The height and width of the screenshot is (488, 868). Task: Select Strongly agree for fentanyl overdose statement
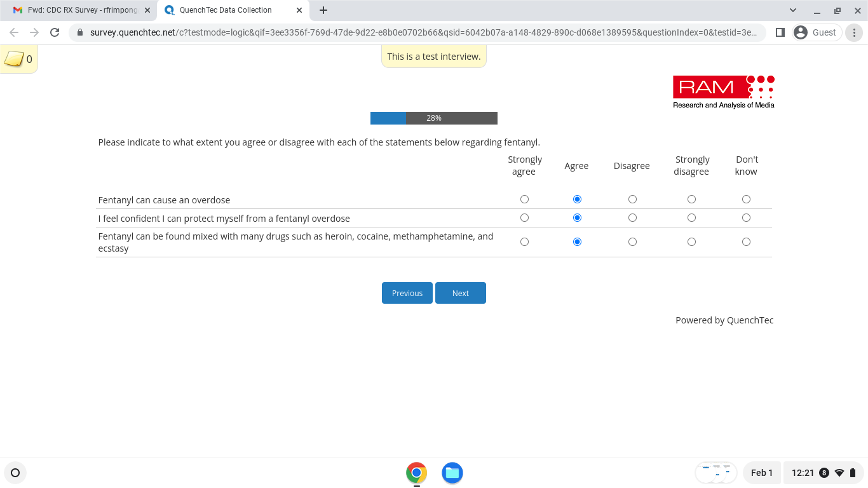pos(524,200)
